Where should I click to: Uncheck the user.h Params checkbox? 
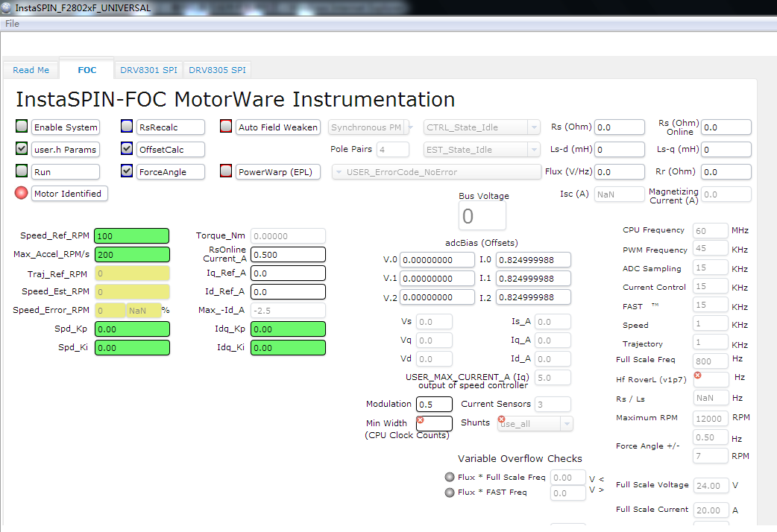(22, 148)
